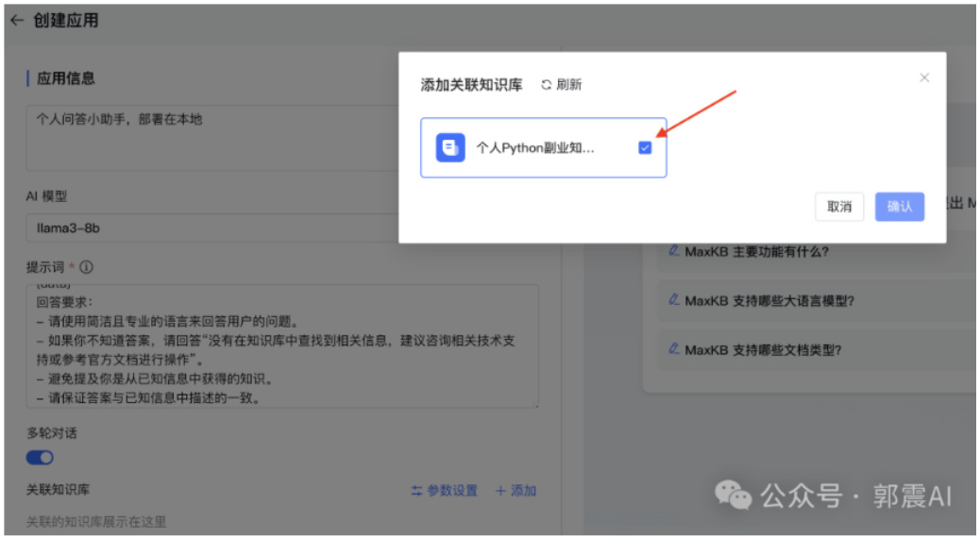The width and height of the screenshot is (980, 538).
Task: Click edit icon beside MaxKB 支持哪些大语言模型
Action: click(674, 300)
